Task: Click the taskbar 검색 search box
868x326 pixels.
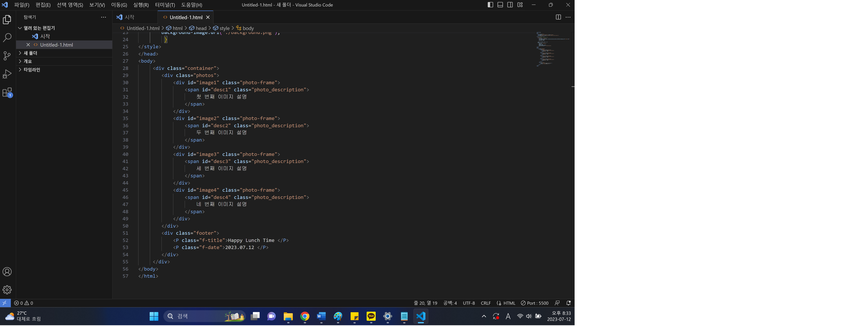Action: (x=204, y=316)
